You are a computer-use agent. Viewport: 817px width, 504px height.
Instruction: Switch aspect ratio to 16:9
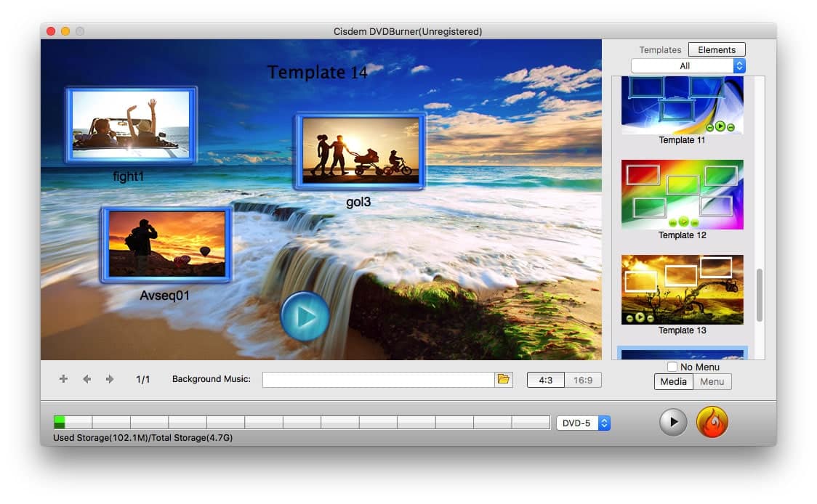point(583,380)
